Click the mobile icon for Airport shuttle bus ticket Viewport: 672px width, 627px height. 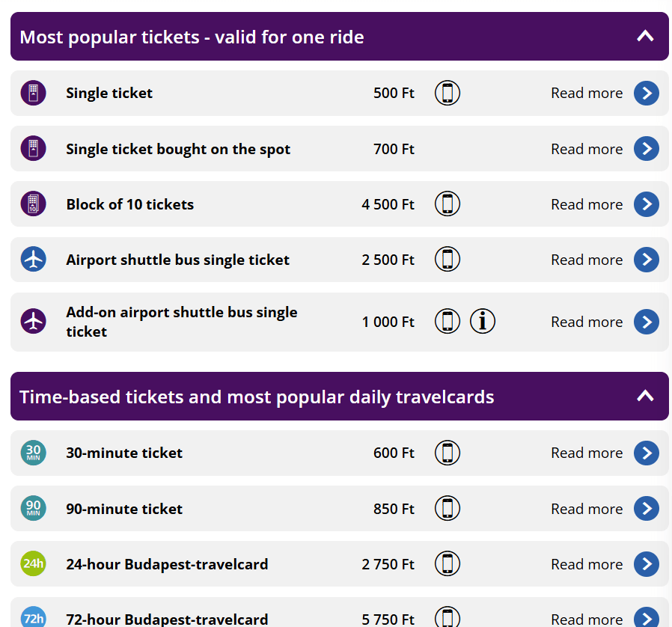coord(448,260)
